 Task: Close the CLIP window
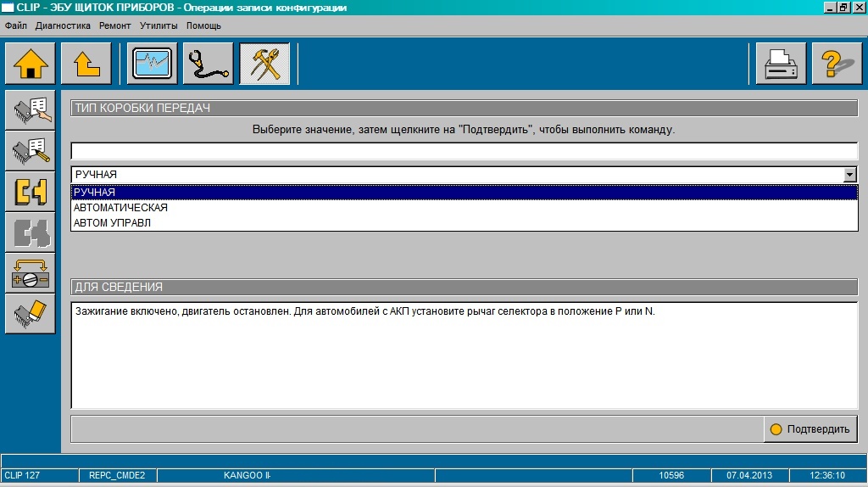pyautogui.click(x=859, y=7)
